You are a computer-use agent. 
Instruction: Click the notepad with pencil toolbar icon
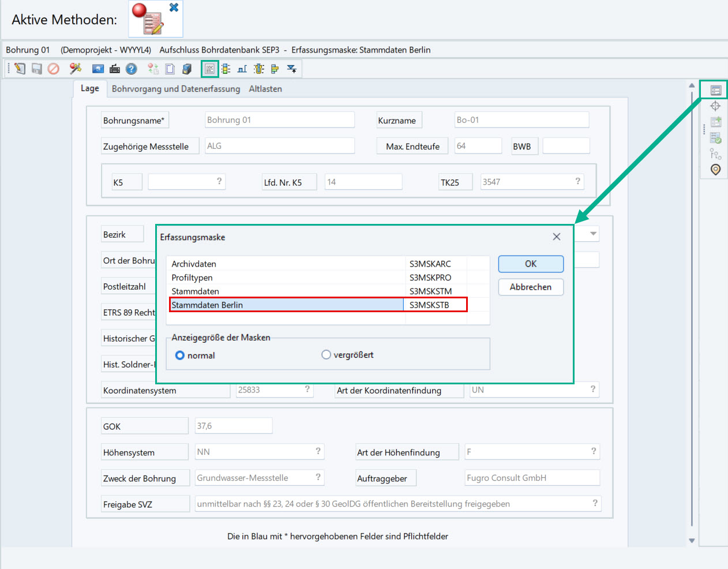pos(20,69)
